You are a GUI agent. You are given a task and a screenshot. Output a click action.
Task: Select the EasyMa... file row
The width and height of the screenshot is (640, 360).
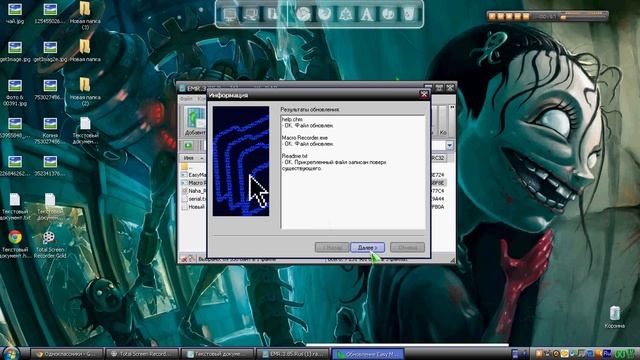(193, 175)
